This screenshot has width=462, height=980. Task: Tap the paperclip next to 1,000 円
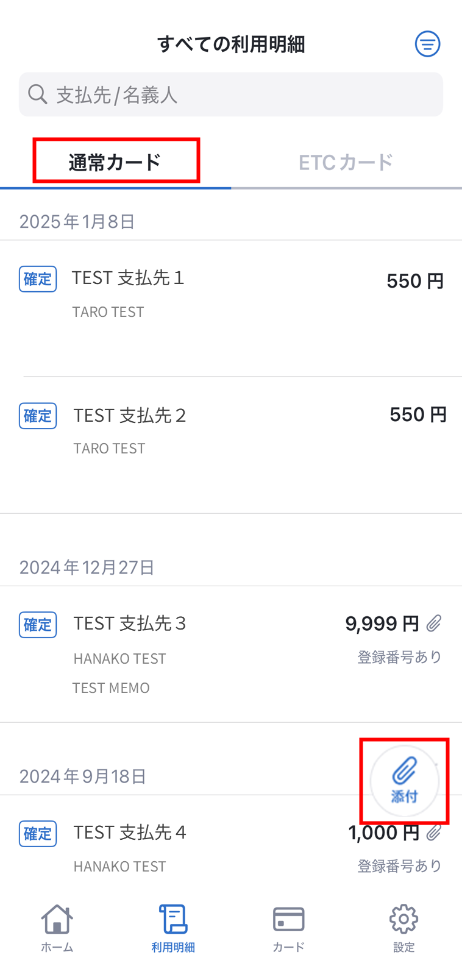click(434, 833)
